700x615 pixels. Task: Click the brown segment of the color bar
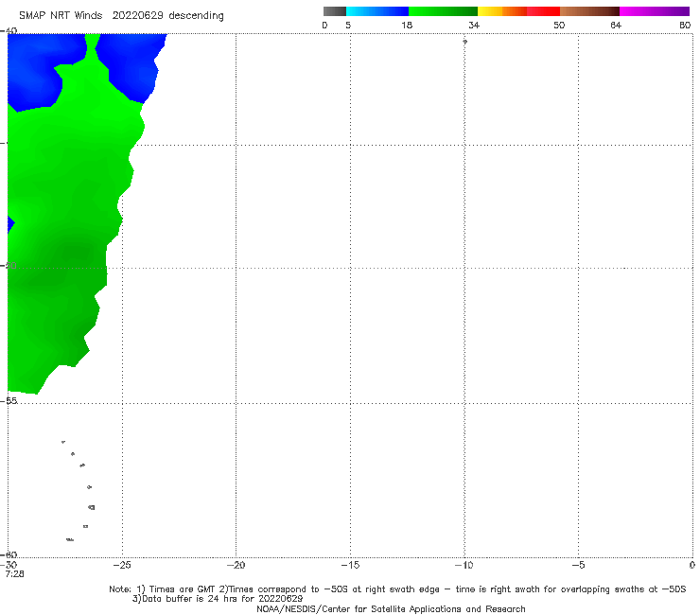pos(589,11)
